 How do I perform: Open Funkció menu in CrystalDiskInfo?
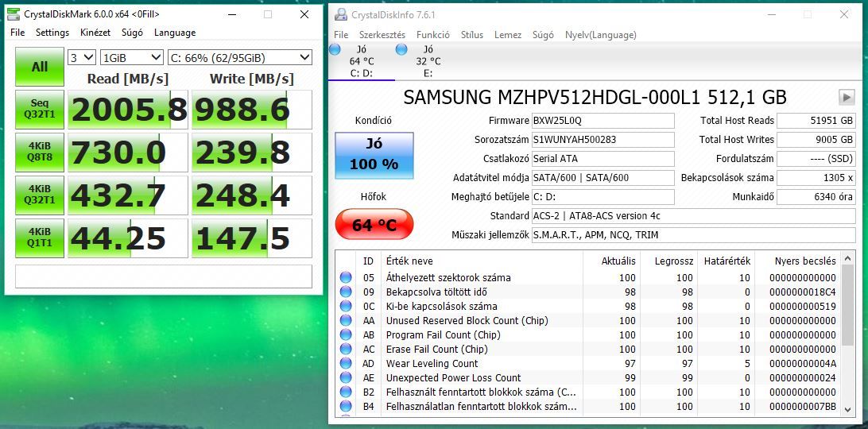coord(433,35)
